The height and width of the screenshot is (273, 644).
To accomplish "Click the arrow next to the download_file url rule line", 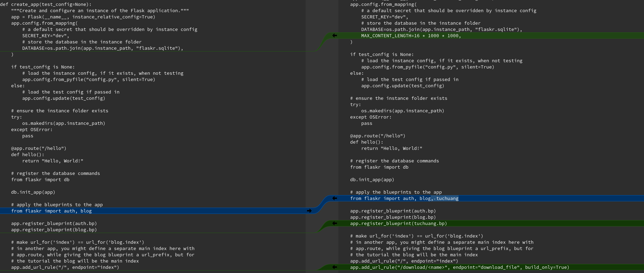I will click(x=335, y=267).
